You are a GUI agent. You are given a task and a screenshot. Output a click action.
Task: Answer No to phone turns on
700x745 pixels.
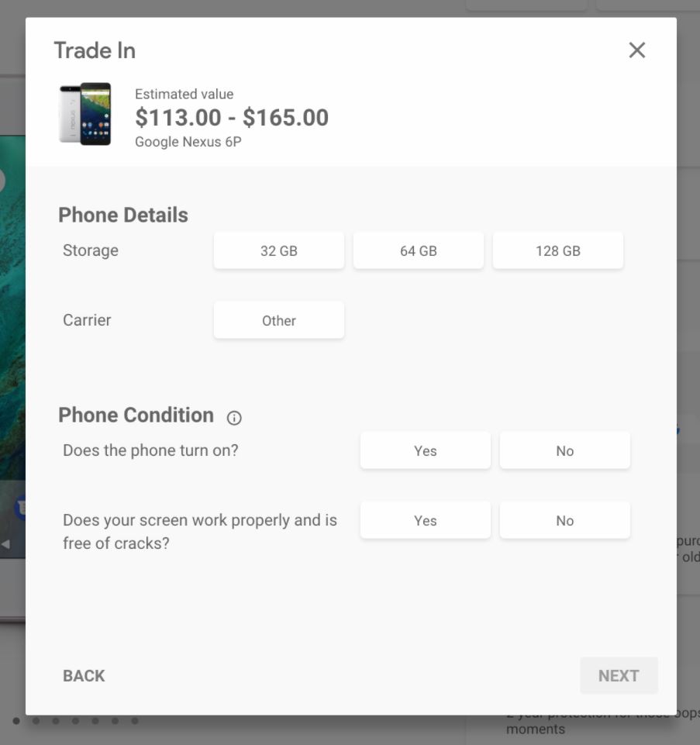(565, 450)
